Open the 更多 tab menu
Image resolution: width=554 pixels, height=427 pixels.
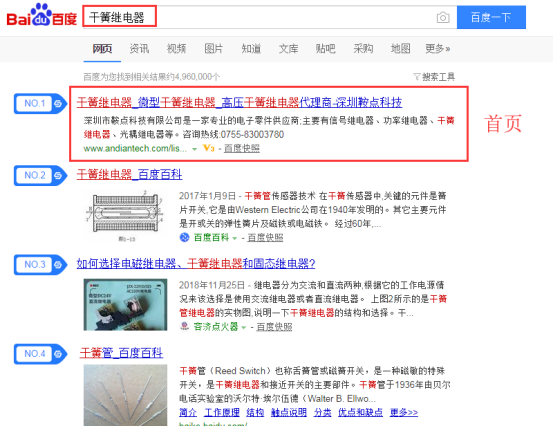coord(437,48)
